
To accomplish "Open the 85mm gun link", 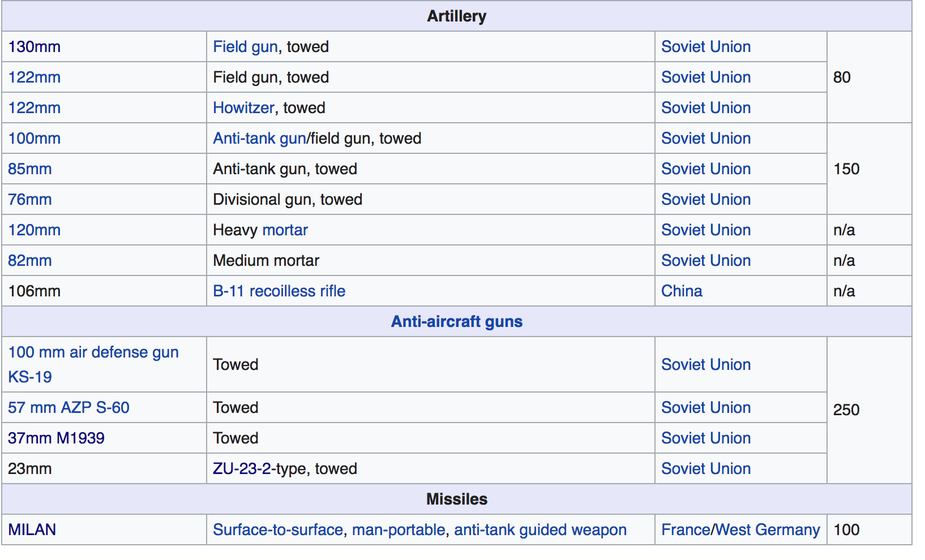I will (30, 169).
